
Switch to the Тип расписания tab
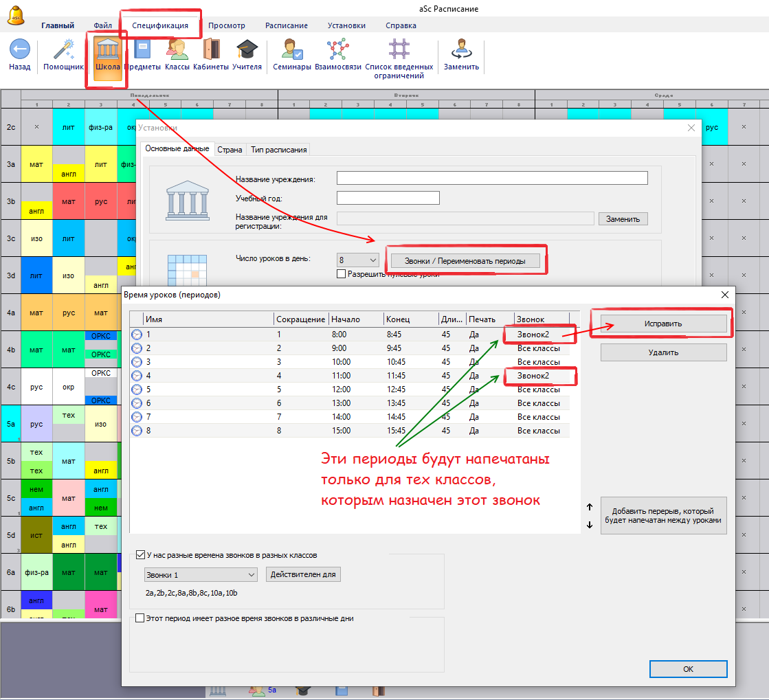coord(278,149)
